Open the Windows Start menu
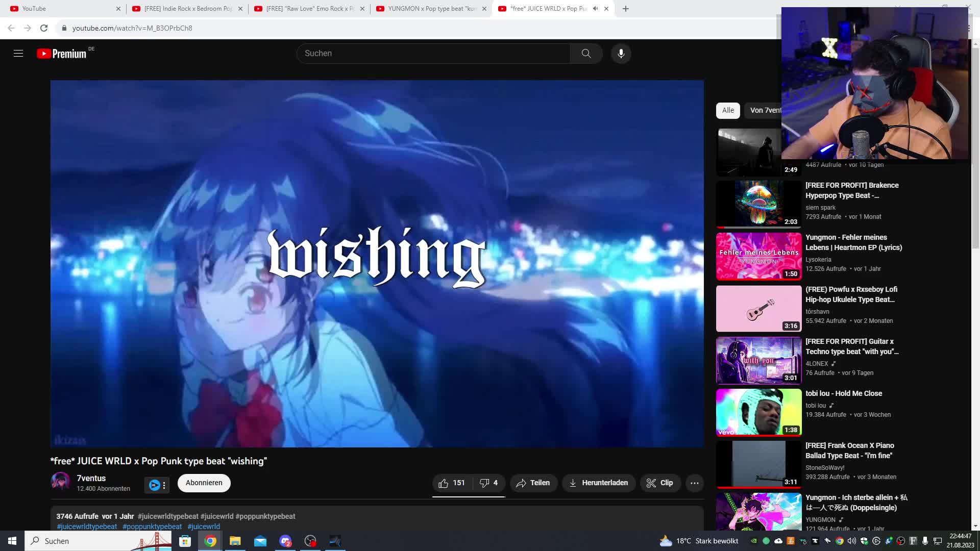This screenshot has width=980, height=551. click(12, 541)
